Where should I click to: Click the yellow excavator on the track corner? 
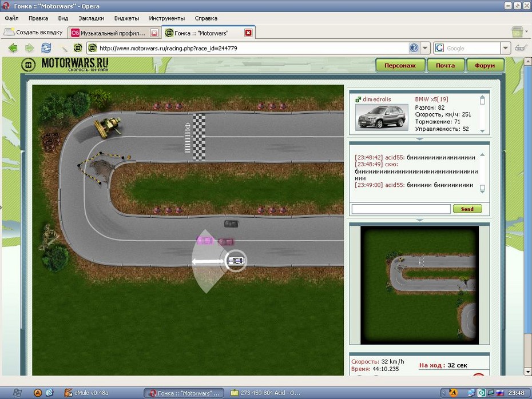[x=108, y=127]
